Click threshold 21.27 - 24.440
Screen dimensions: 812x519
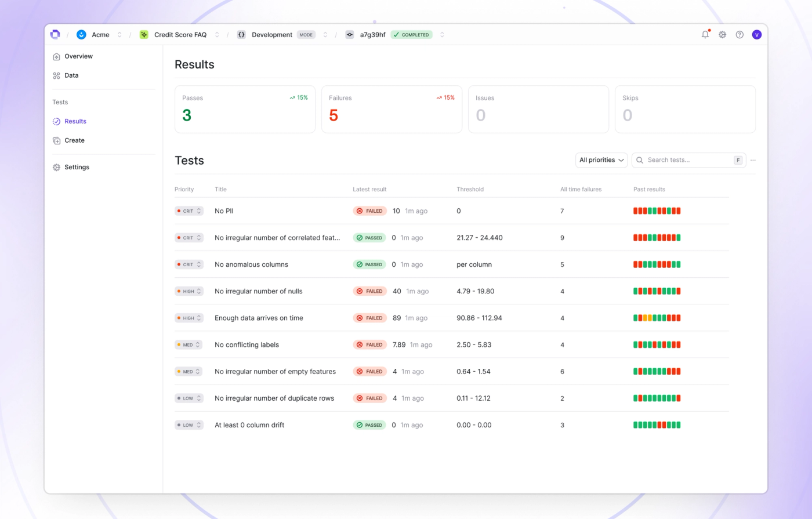[x=480, y=238]
